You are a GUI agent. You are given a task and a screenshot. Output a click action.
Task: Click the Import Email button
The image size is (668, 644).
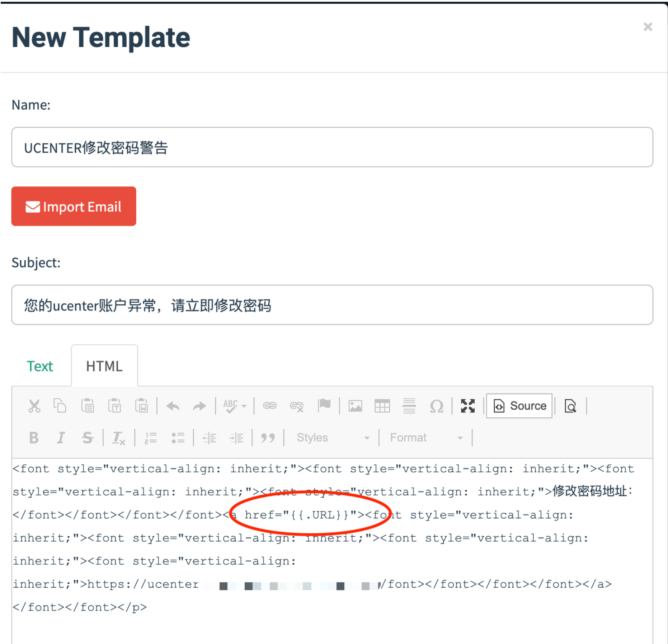(74, 206)
